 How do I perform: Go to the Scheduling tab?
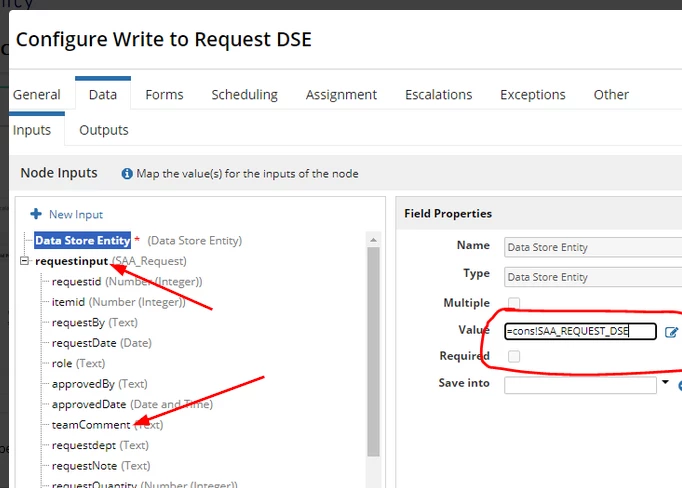[244, 94]
